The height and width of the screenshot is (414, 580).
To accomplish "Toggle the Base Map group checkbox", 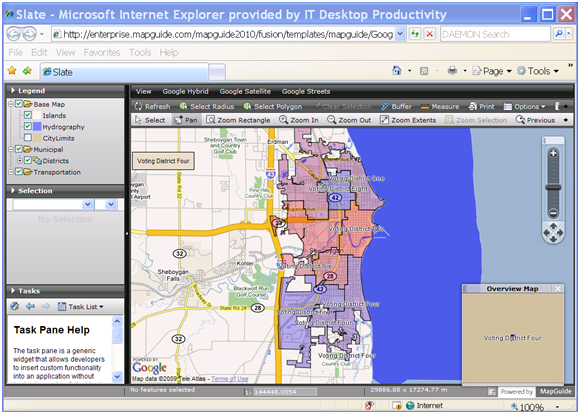I will (19, 104).
